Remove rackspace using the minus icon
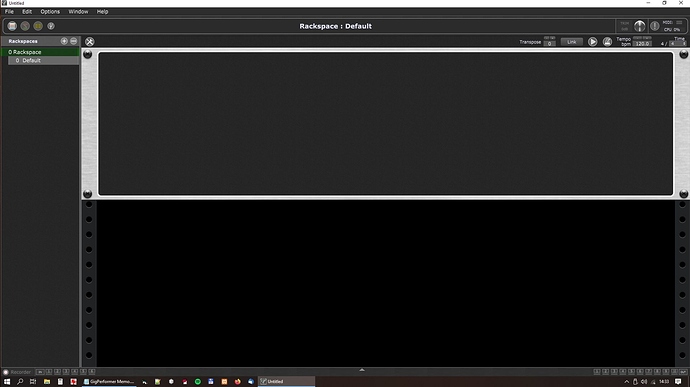The height and width of the screenshot is (387, 690). 73,41
